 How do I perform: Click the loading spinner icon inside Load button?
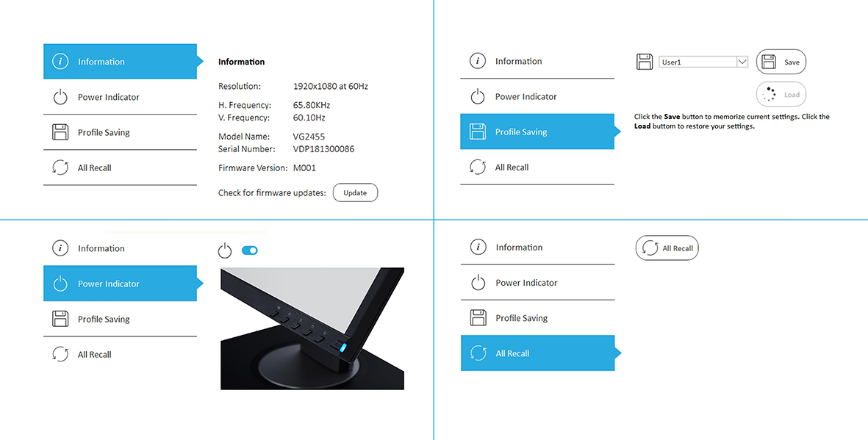tap(769, 95)
